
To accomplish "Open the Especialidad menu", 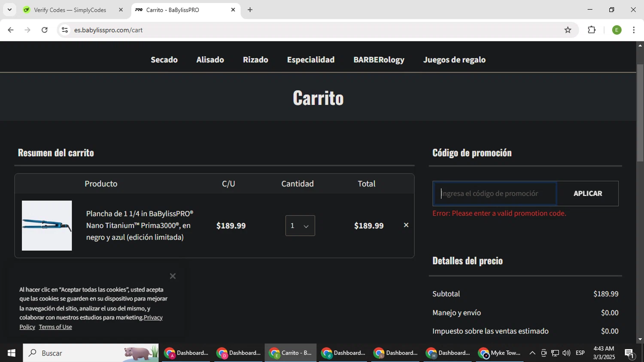I will click(x=311, y=60).
